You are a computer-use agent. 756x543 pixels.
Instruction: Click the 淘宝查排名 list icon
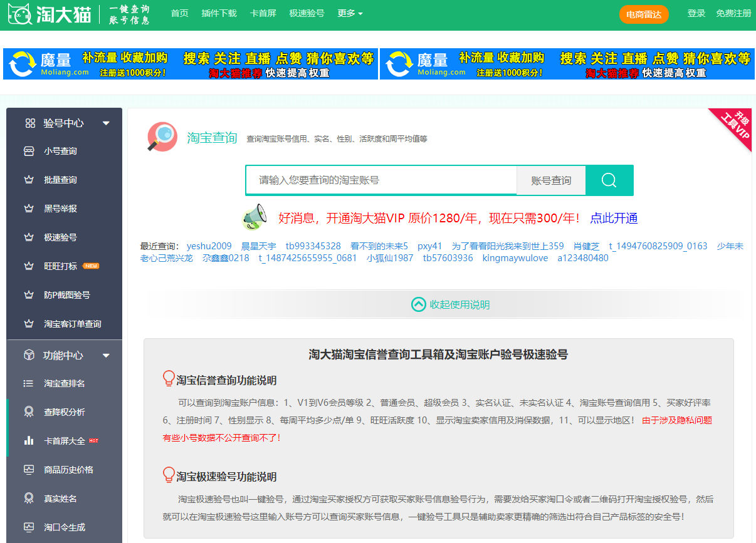[28, 383]
